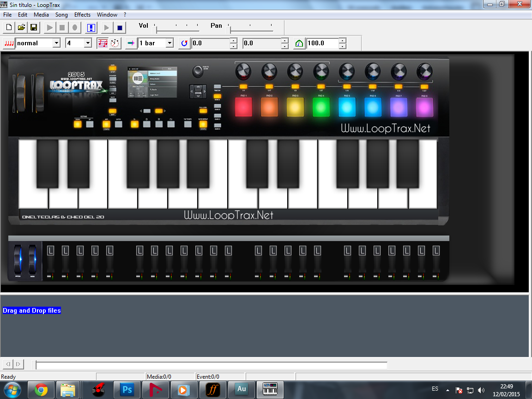
Task: Decrease first 0.0 value with down spinner
Action: pos(233,46)
